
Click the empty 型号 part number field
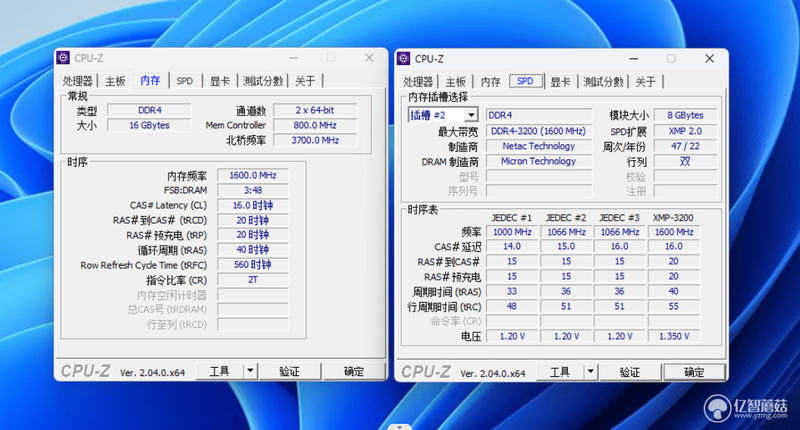click(539, 176)
